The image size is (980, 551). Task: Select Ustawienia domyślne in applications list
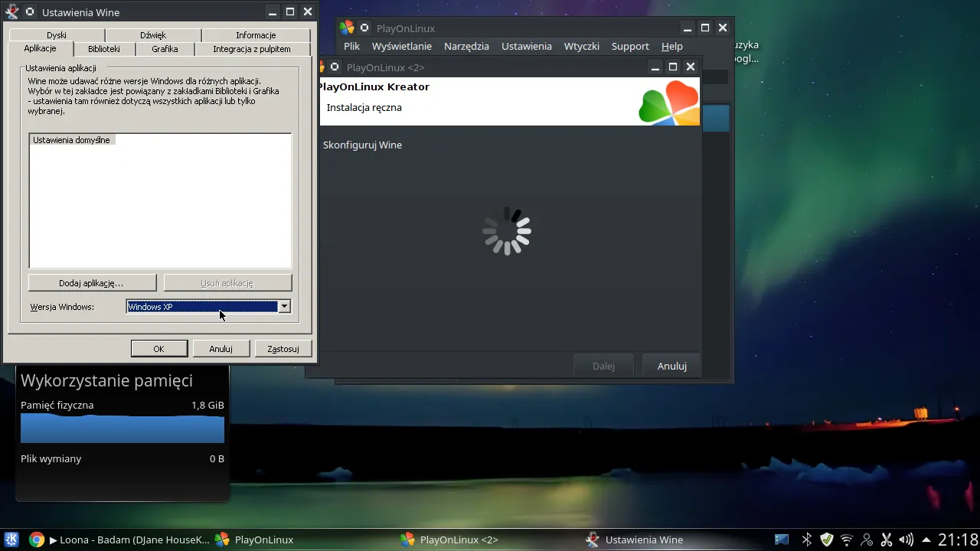click(71, 140)
